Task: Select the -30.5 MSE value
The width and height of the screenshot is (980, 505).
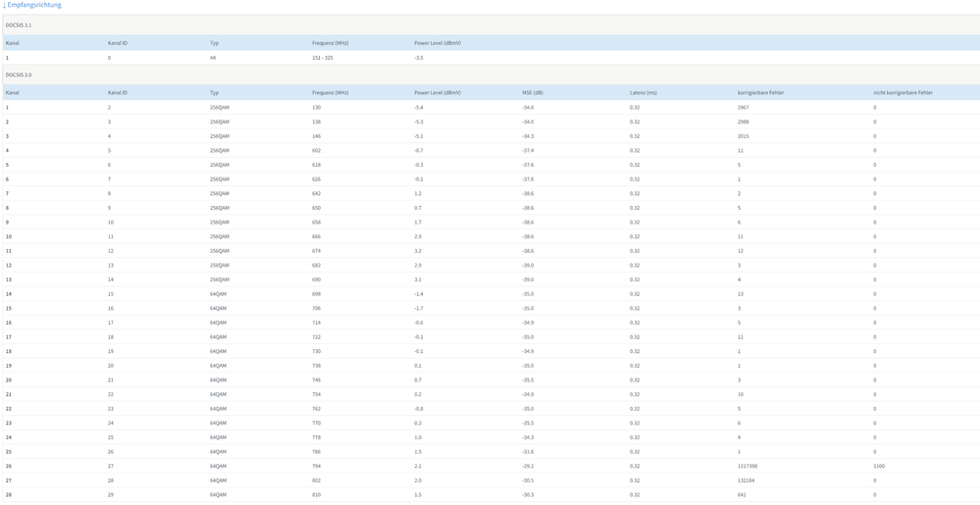Action: tap(528, 481)
